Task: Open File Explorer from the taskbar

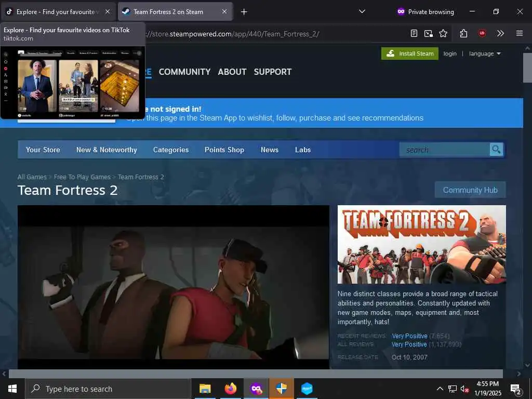Action: [x=205, y=389]
